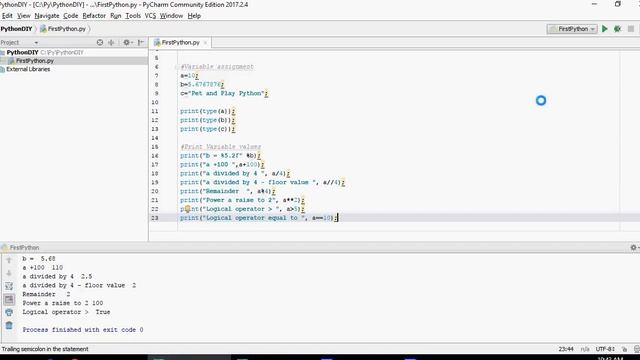The width and height of the screenshot is (640, 360).
Task: Open the Window menu
Action: pos(171,16)
